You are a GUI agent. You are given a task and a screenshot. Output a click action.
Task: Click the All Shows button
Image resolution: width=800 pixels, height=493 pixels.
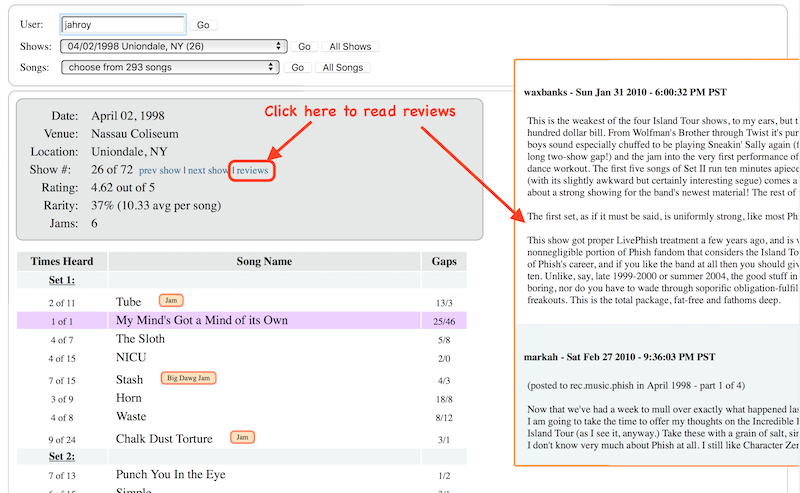pyautogui.click(x=349, y=47)
